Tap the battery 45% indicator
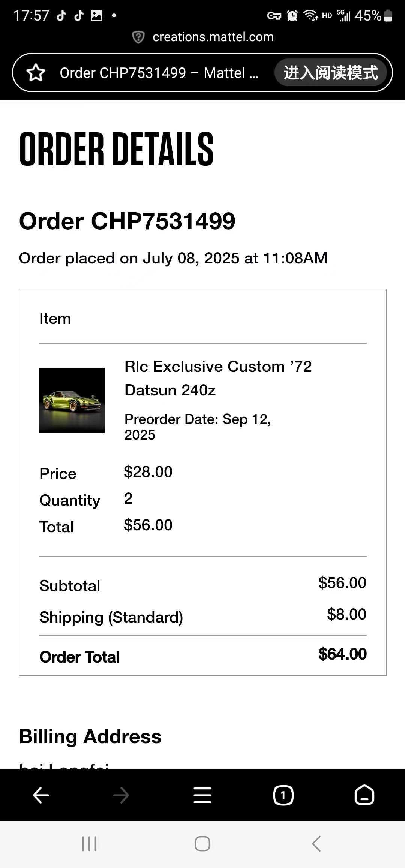The width and height of the screenshot is (405, 868). click(373, 16)
